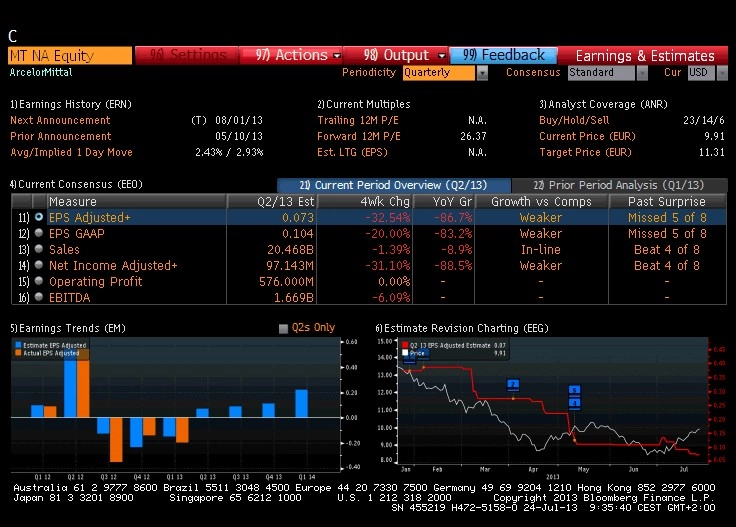Click the Past Surprise column header

667,201
